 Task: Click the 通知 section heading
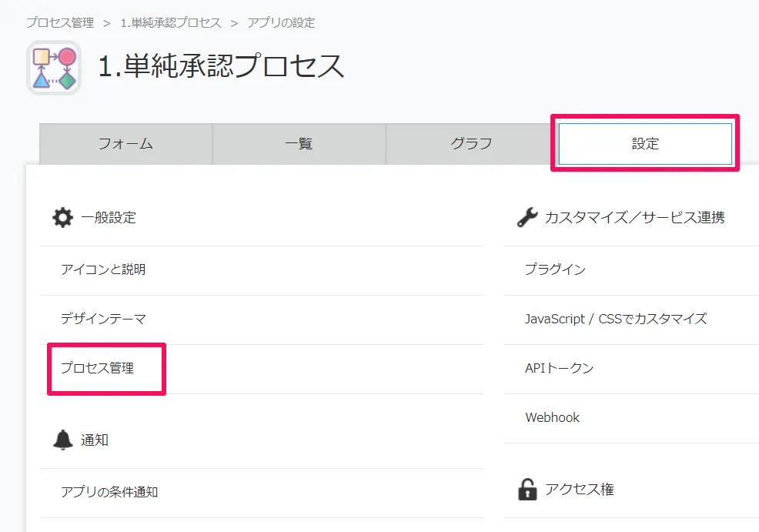pyautogui.click(x=95, y=440)
